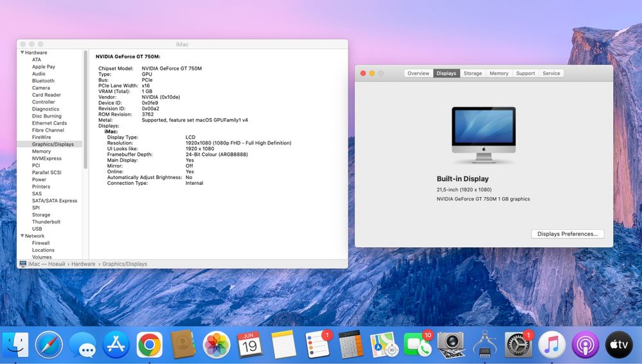Select SATA/SATA Express in sidebar

(x=55, y=200)
